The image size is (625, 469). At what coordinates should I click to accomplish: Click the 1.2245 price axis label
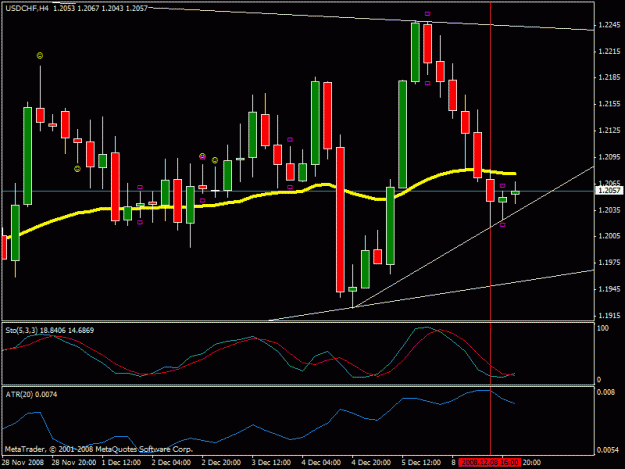click(609, 25)
